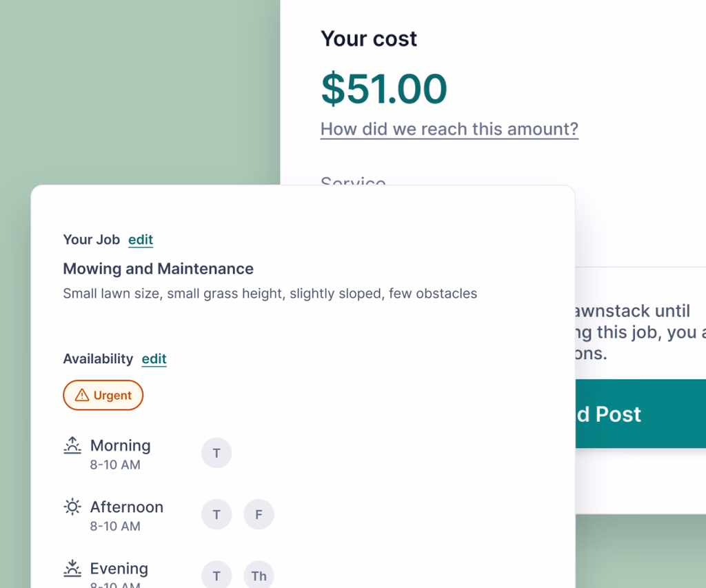Image resolution: width=706 pixels, height=588 pixels.
Task: Open 'How did we reach this amount?' link
Action: [x=449, y=129]
